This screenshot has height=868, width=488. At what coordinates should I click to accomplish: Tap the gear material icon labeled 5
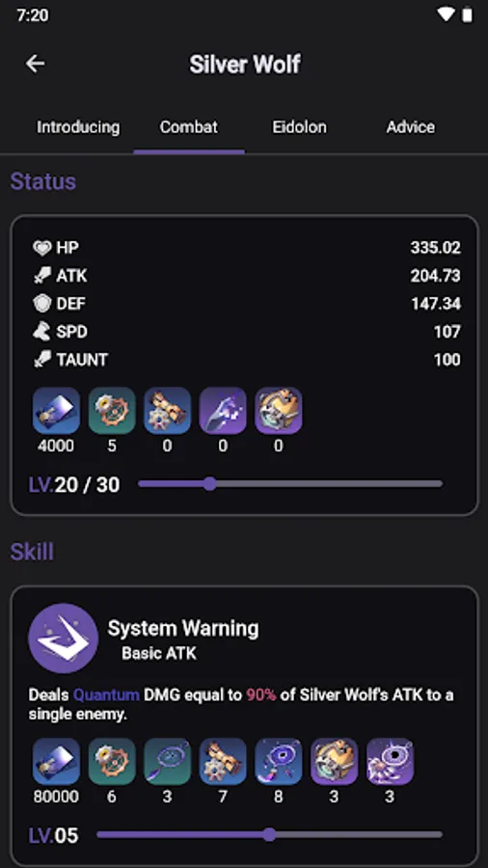pyautogui.click(x=112, y=410)
